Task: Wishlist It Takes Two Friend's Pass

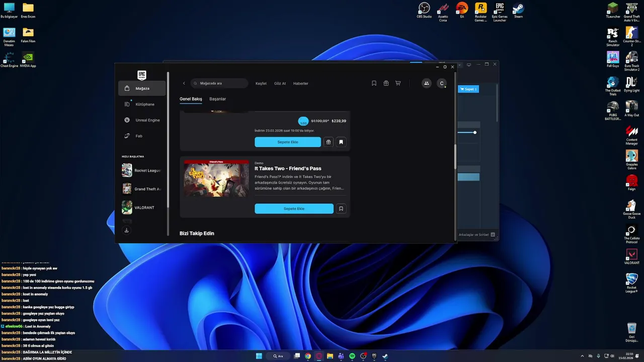Action: tap(341, 209)
